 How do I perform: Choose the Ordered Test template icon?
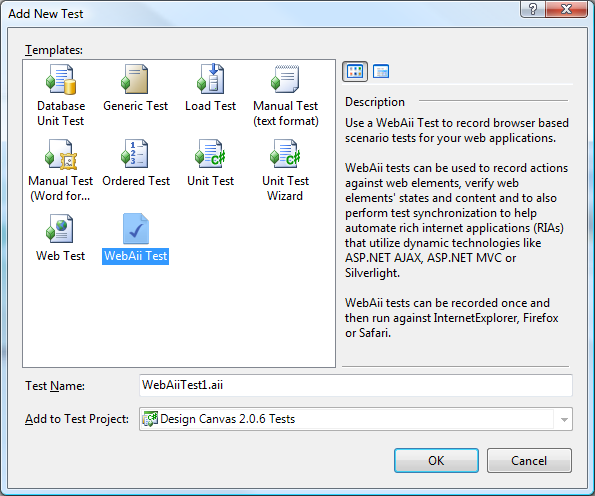pyautogui.click(x=135, y=153)
